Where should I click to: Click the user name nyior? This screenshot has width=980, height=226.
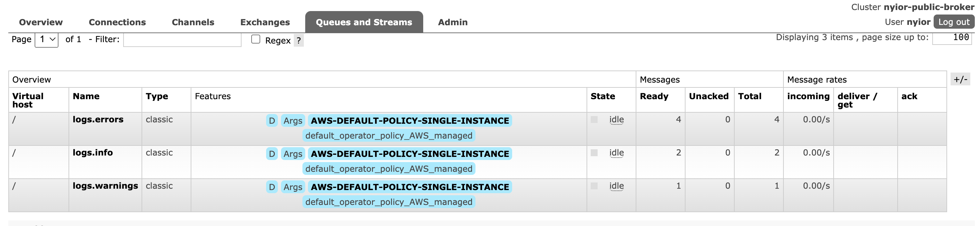click(918, 22)
